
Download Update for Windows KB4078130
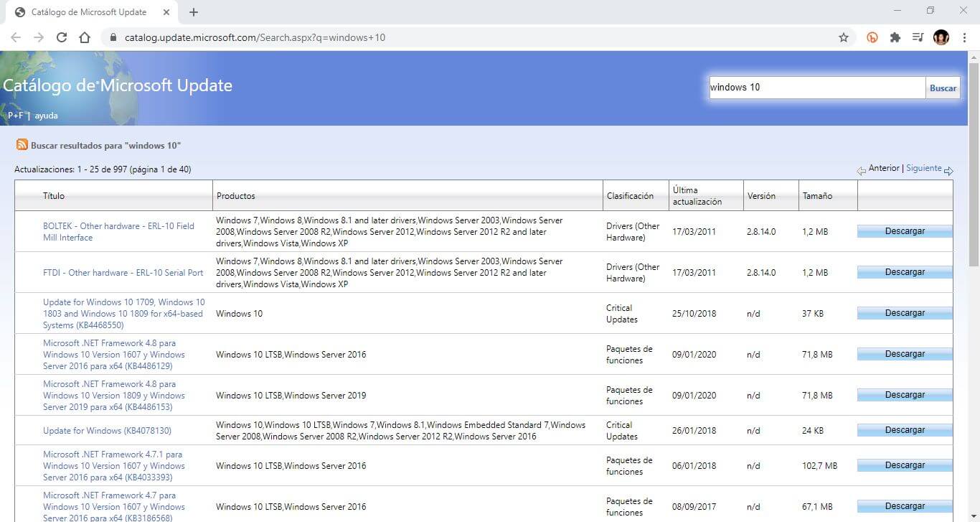click(905, 430)
